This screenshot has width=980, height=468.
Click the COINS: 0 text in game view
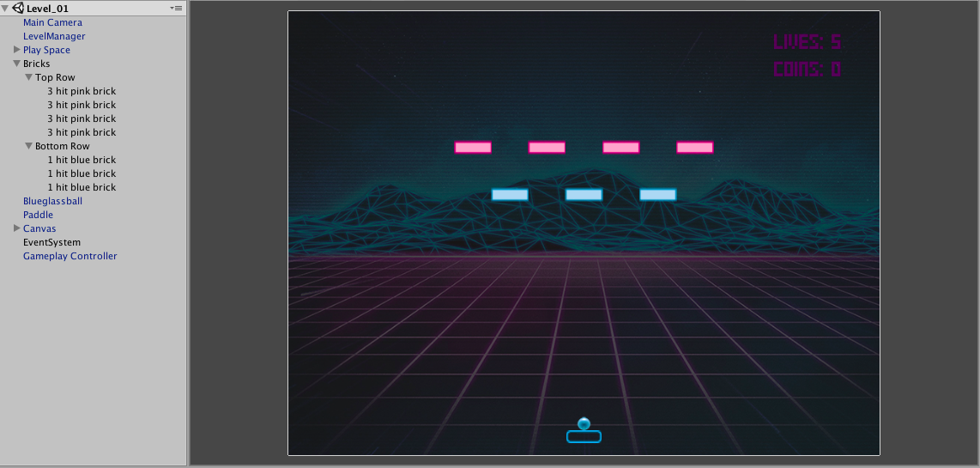807,69
